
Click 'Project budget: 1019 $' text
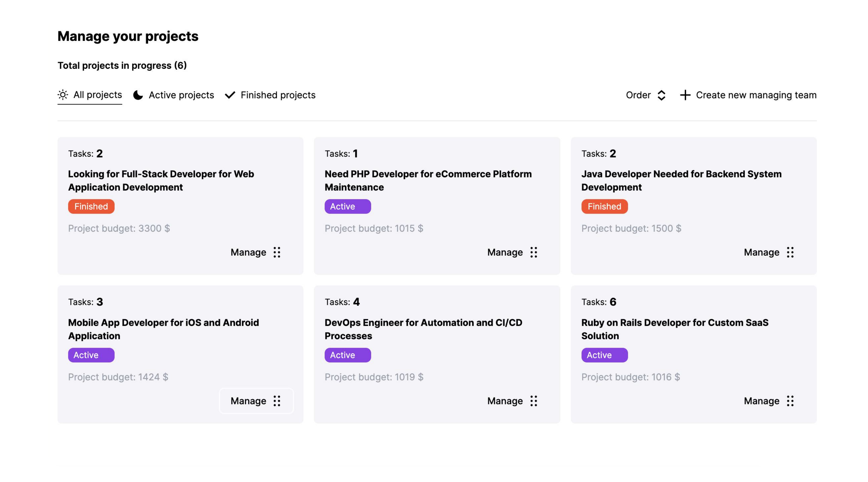point(374,377)
